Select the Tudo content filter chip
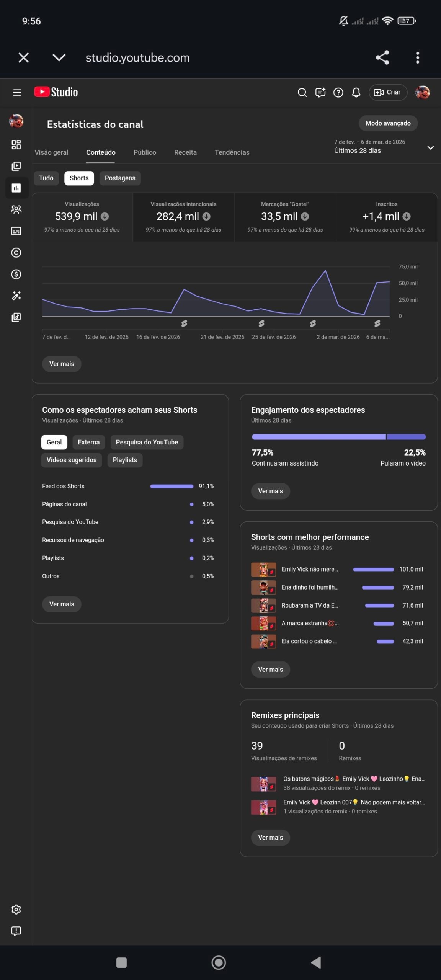The height and width of the screenshot is (980, 441). pos(46,178)
